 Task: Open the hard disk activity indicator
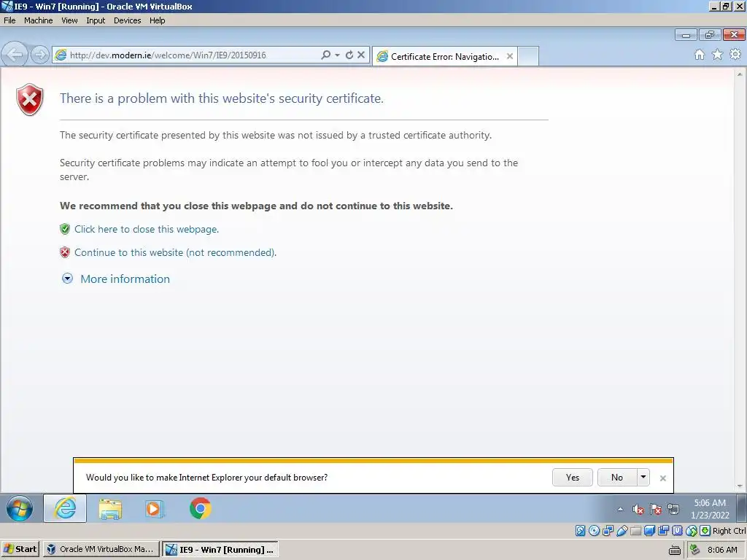[x=580, y=531]
